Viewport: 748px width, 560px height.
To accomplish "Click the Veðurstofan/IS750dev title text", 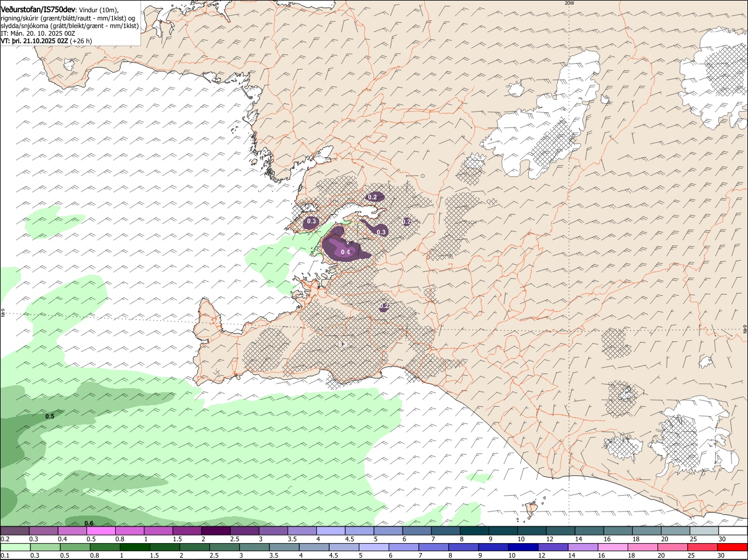I will [x=38, y=9].
